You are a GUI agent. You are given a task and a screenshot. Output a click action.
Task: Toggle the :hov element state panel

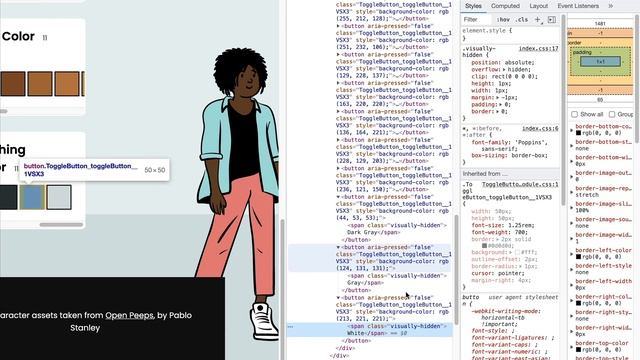[x=503, y=20]
